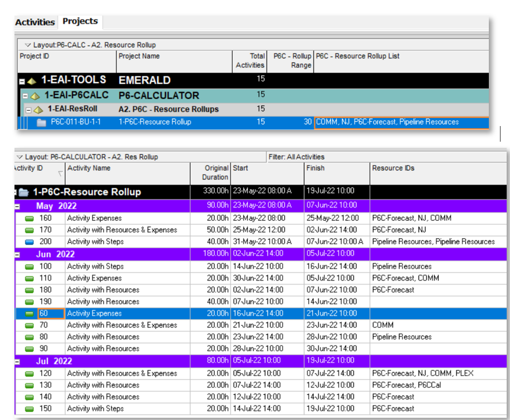Image resolution: width=510 pixels, height=420 pixels.
Task: Open the Layout: P6-CALCULATOR Res Rollup dropdown
Action: pyautogui.click(x=20, y=157)
